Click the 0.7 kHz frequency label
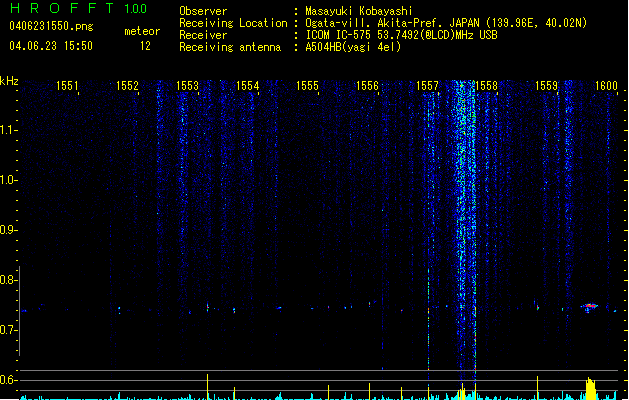629x400 pixels. click(x=9, y=330)
